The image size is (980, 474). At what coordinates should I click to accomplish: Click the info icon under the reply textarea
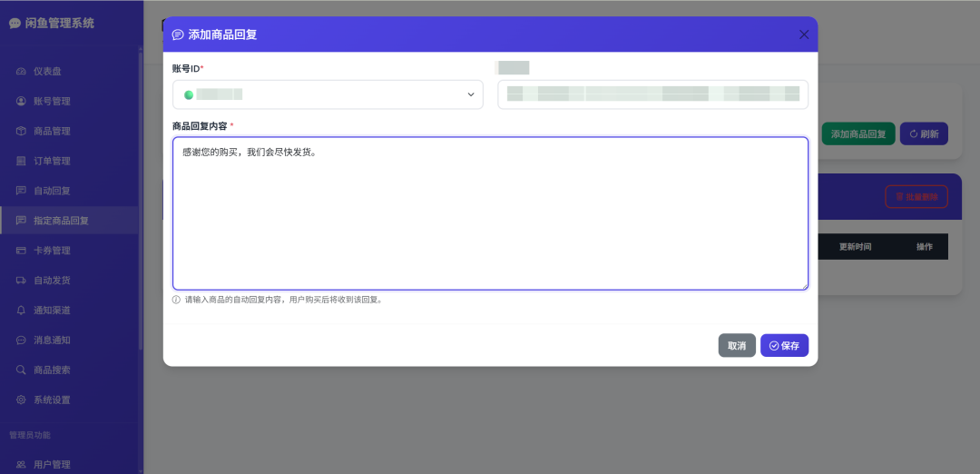coord(176,300)
